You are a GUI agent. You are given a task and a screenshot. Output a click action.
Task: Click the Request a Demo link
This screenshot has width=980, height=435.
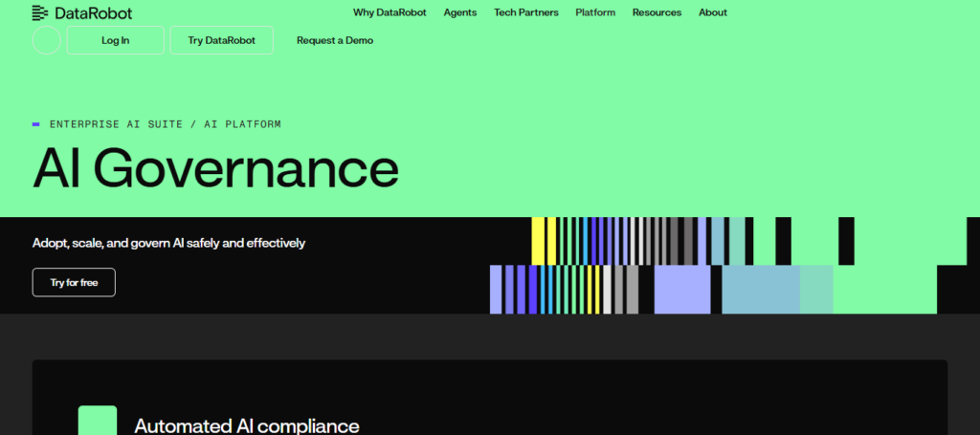coord(335,40)
